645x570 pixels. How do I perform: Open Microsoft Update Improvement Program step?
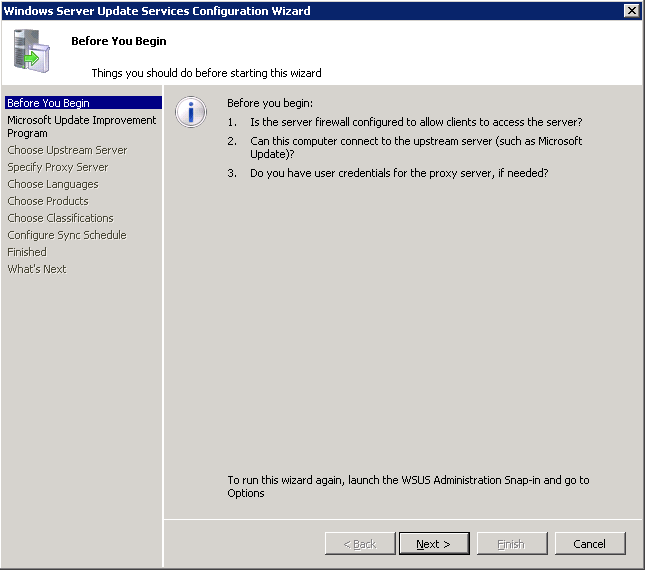tap(81, 126)
